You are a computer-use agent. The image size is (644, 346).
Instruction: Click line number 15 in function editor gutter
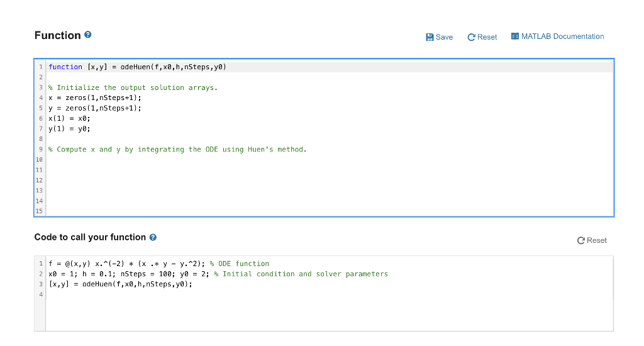coord(39,211)
